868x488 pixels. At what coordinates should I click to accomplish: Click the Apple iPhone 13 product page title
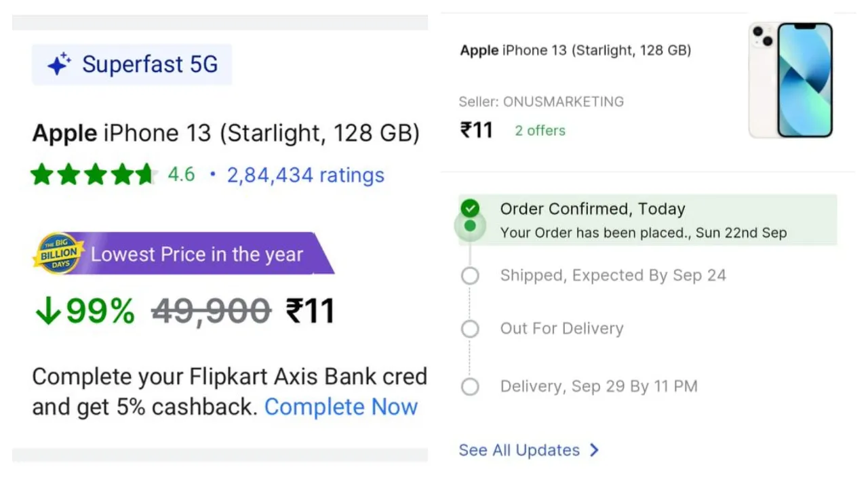226,133
